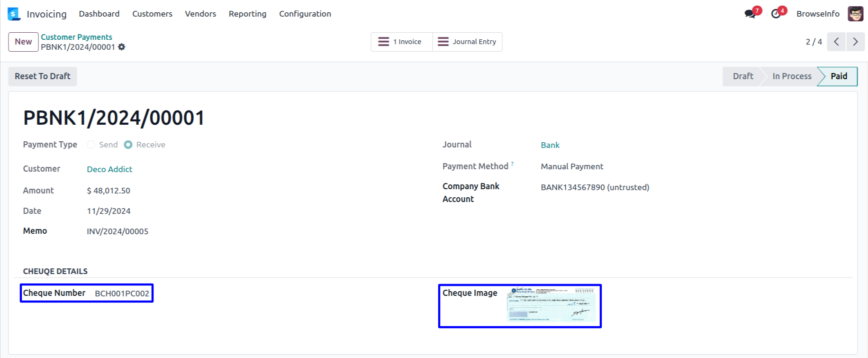868x358 pixels.
Task: Open the chat messages icon
Action: (750, 14)
